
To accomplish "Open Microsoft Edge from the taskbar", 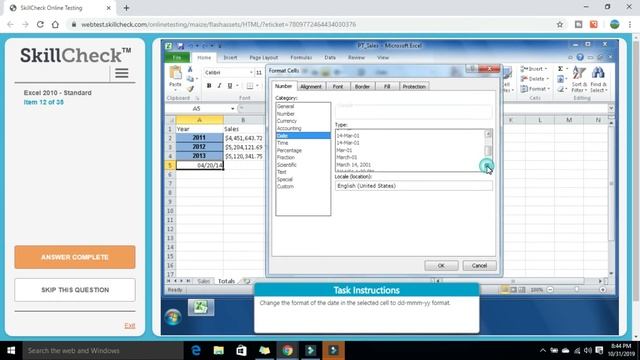I will pos(196,350).
